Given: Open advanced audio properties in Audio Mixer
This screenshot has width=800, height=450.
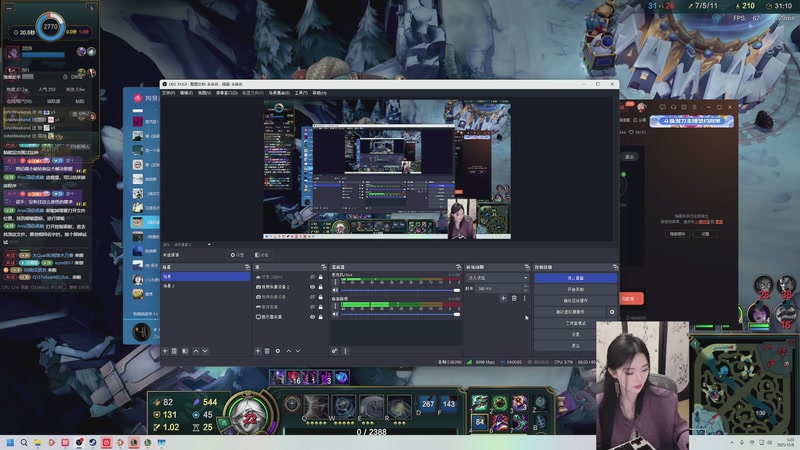Looking at the screenshot, I should click(335, 351).
